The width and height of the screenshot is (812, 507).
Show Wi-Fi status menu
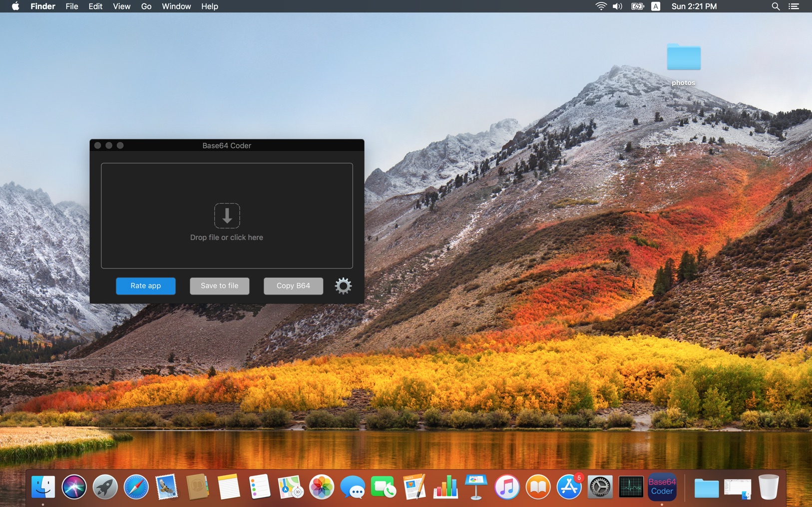[601, 6]
